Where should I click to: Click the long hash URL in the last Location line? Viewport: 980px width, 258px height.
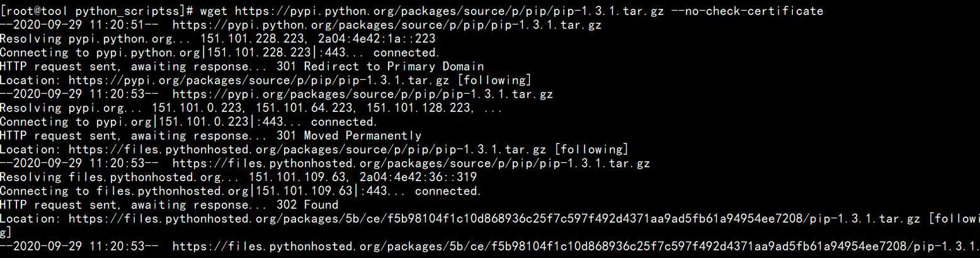(496, 218)
